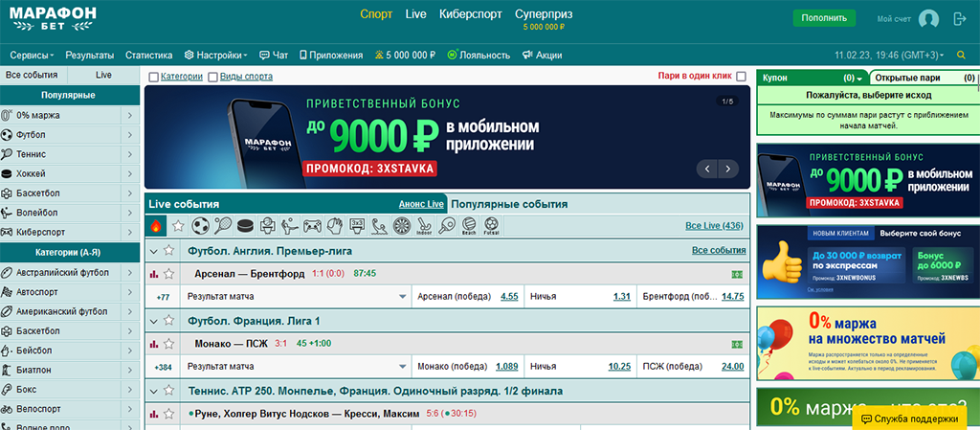980x430 pixels.
Task: Open Результаты in the menu bar
Action: [x=90, y=55]
